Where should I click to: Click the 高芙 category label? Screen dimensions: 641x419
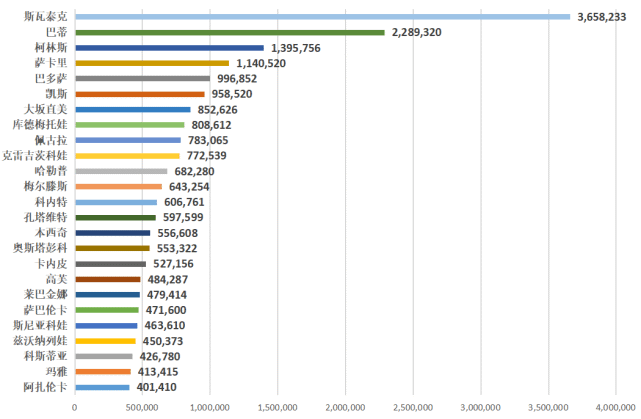(x=56, y=279)
